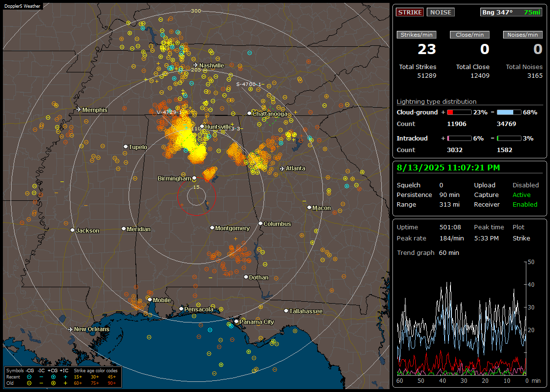The image size is (550, 392).
Task: Click the New Orleans airport plane icon
Action: (x=71, y=329)
